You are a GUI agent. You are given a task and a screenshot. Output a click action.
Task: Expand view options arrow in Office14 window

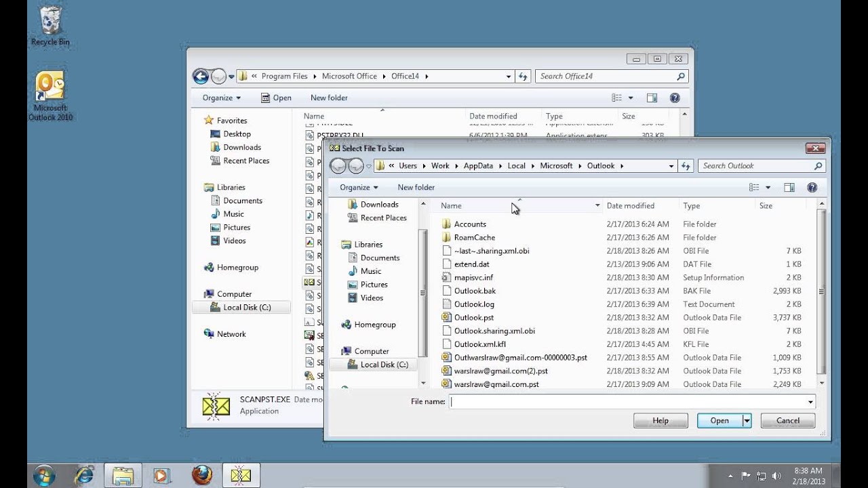[631, 98]
